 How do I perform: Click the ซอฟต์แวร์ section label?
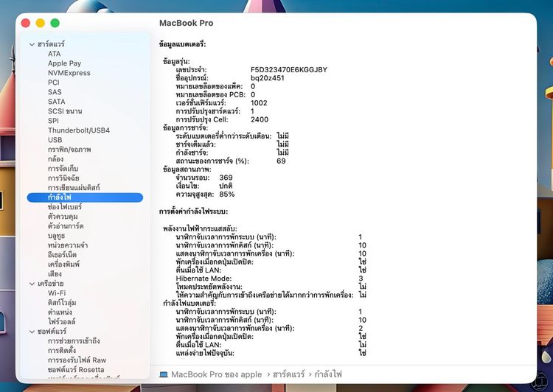tap(52, 332)
